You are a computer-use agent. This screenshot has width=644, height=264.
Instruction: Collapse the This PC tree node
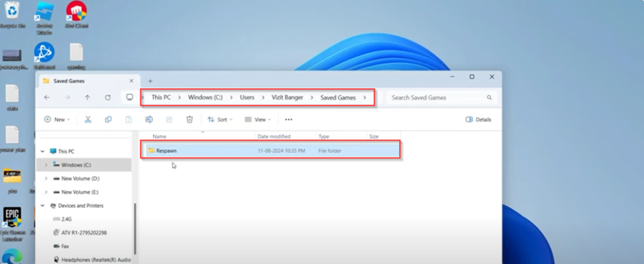(x=43, y=151)
